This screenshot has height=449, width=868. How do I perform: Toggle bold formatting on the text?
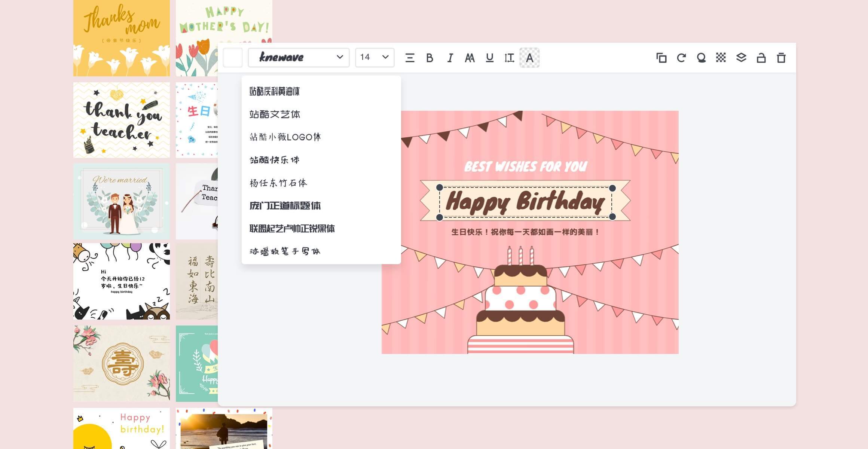[430, 58]
